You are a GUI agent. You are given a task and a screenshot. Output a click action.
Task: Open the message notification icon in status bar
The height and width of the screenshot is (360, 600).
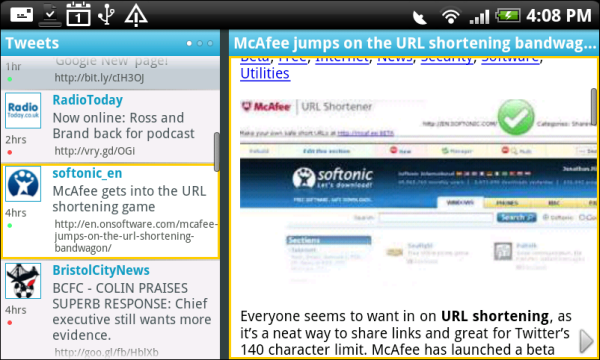[x=21, y=15]
